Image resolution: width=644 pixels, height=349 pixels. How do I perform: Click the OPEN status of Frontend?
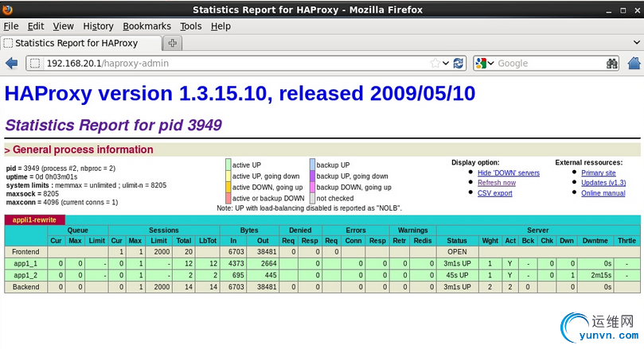457,252
